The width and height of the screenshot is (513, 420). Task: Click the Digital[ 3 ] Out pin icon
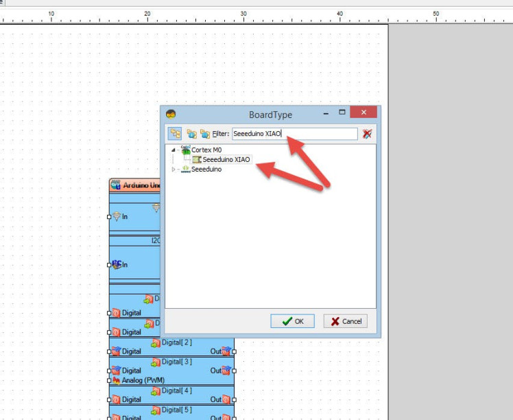click(226, 371)
